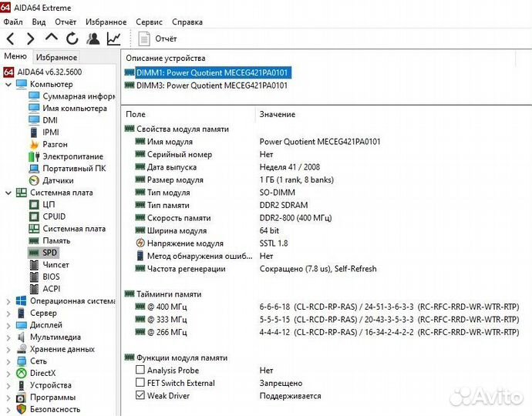Open the Электропитание battery icon
Screen dimensions: 532x416
(x=34, y=156)
